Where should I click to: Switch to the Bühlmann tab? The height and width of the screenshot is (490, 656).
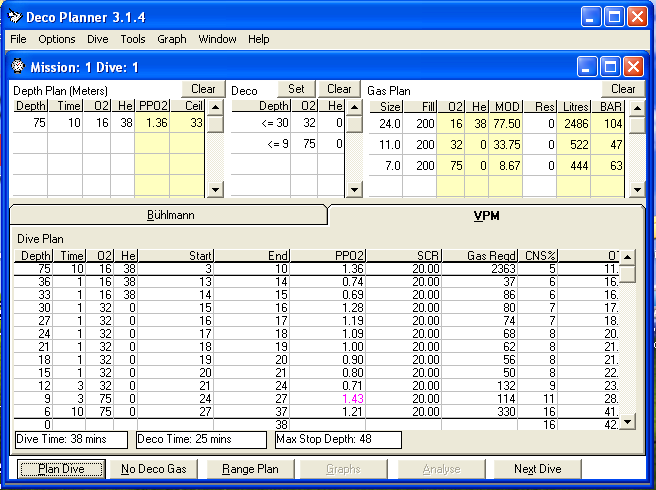169,215
